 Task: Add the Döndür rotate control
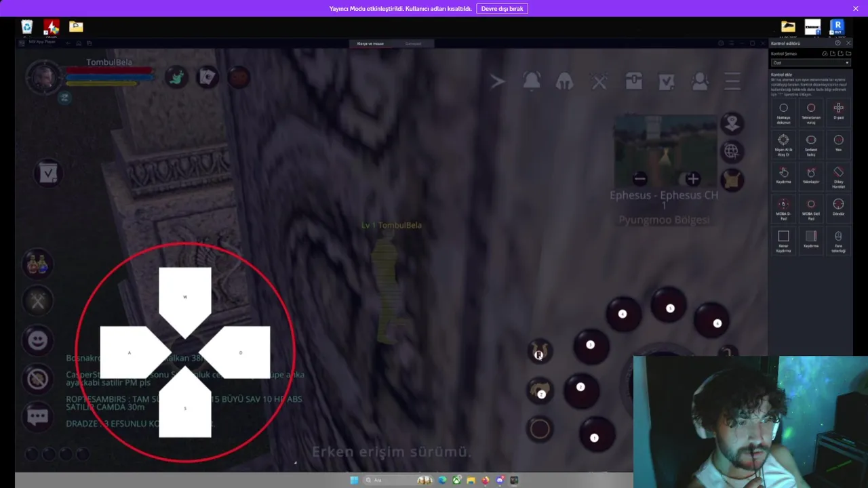point(838,207)
